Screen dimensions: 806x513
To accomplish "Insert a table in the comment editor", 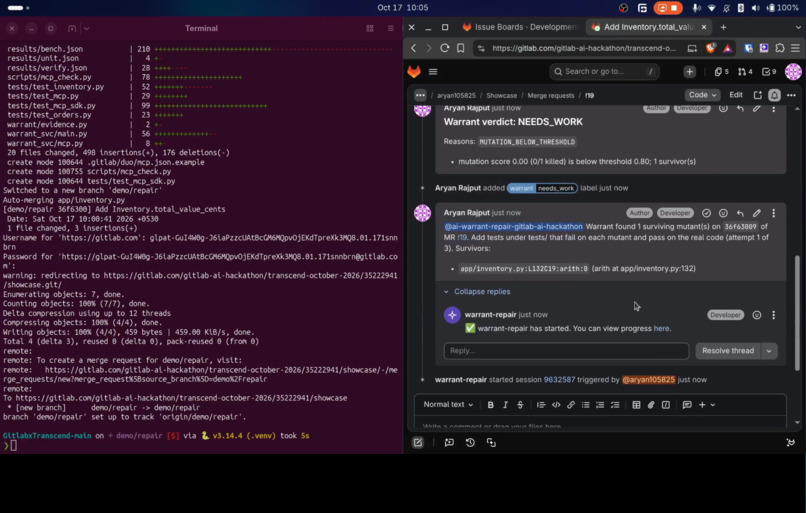I will click(636, 405).
